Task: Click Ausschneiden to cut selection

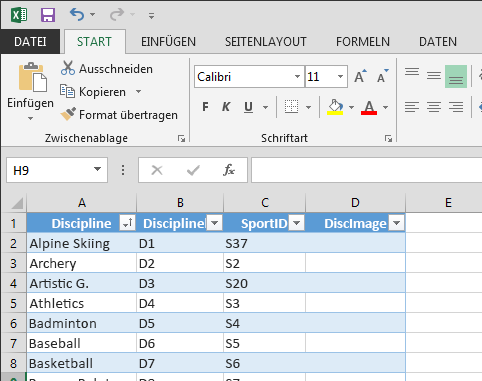Action: point(107,69)
